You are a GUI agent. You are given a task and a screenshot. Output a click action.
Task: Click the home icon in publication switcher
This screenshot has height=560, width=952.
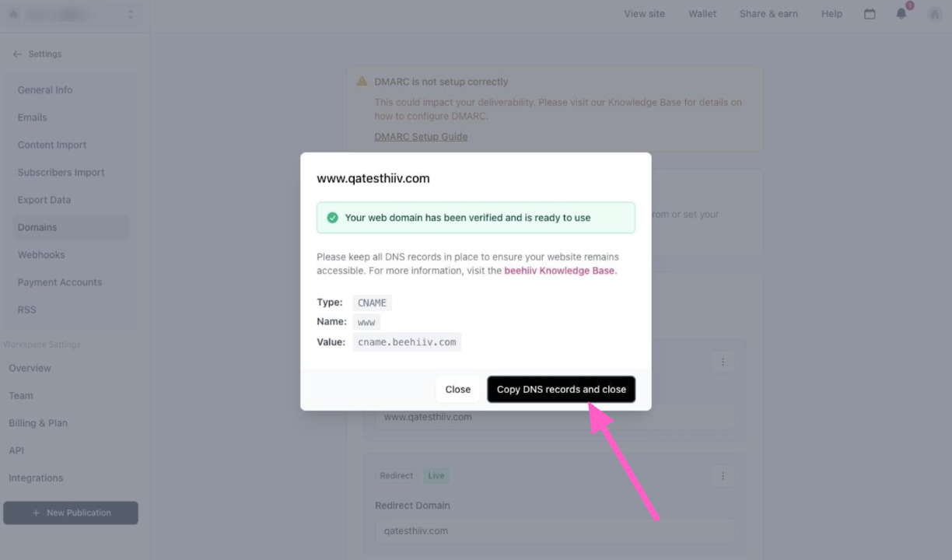tap(13, 14)
